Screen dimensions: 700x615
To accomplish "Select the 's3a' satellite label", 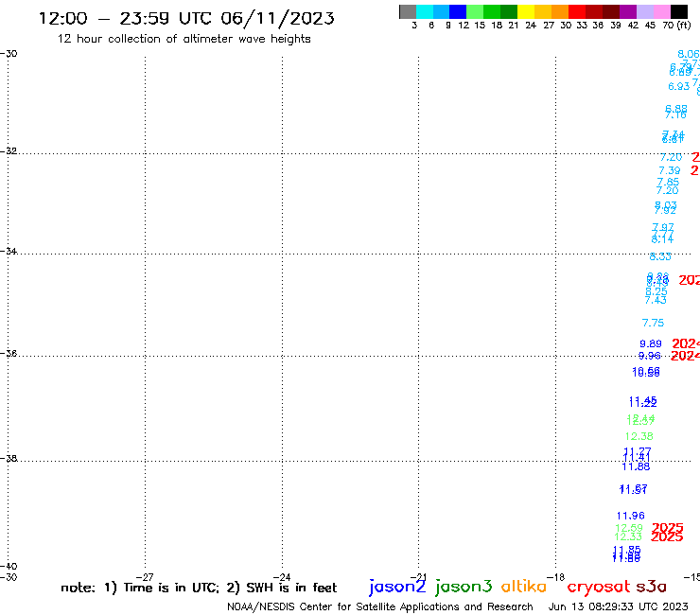I will click(x=651, y=587).
